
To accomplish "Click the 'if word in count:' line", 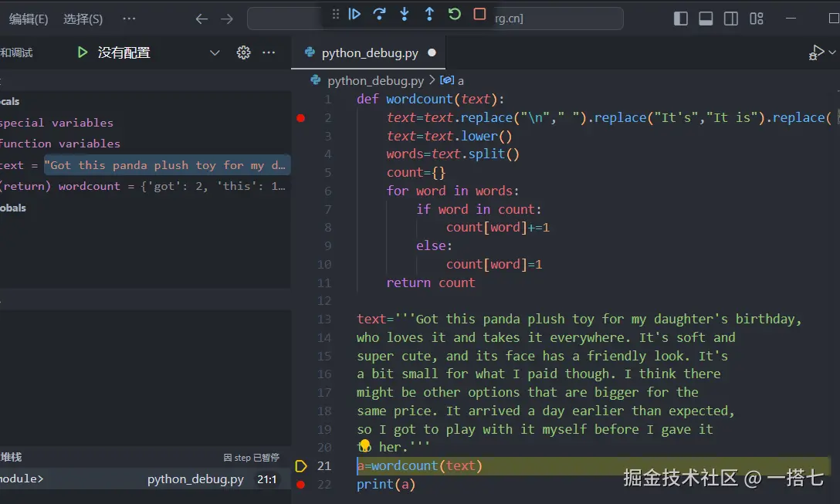I will (x=479, y=209).
